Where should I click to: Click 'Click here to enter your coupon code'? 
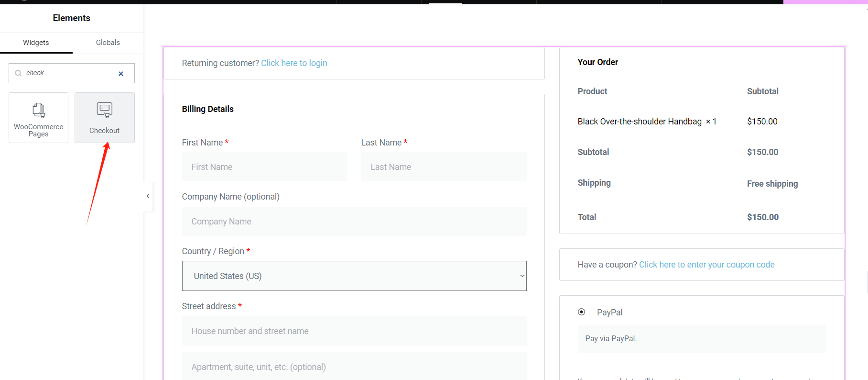click(x=706, y=264)
